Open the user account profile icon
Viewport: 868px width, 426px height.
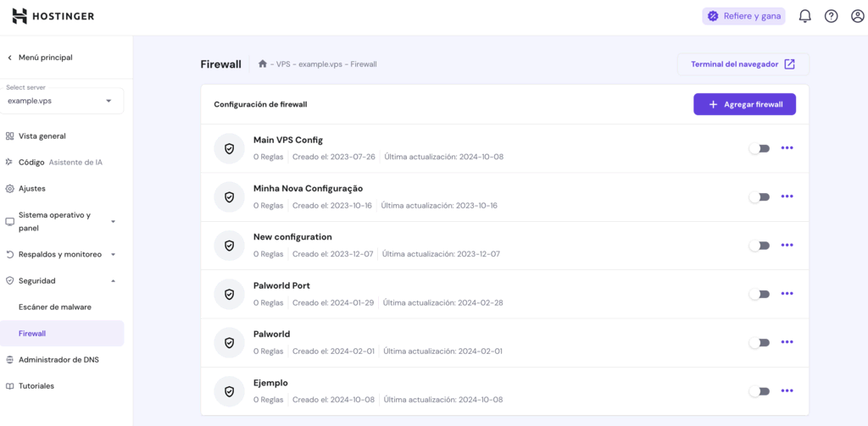pos(857,16)
